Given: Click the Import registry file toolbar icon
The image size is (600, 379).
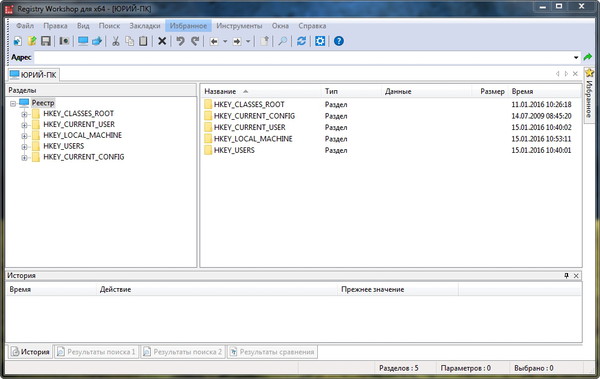Looking at the screenshot, I should coord(18,41).
